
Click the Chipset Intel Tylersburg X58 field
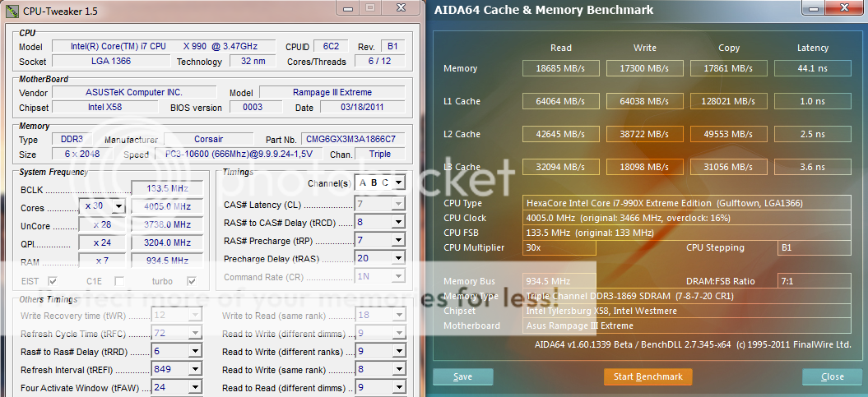pyautogui.click(x=687, y=311)
